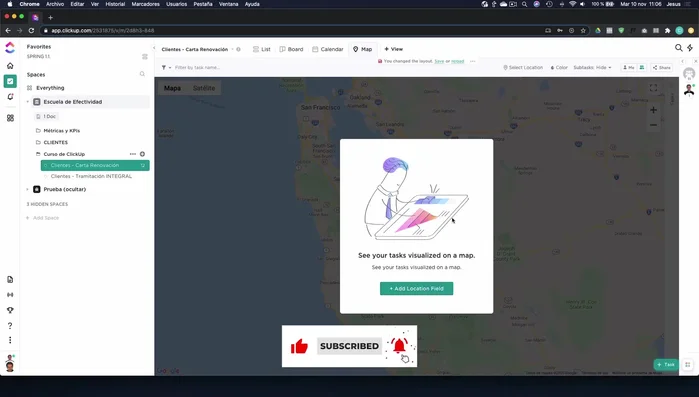Switch to the Board view tab

coord(291,49)
